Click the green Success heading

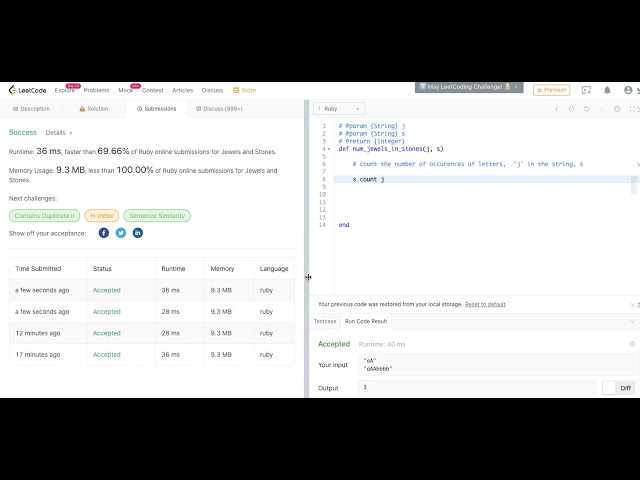[x=23, y=132]
